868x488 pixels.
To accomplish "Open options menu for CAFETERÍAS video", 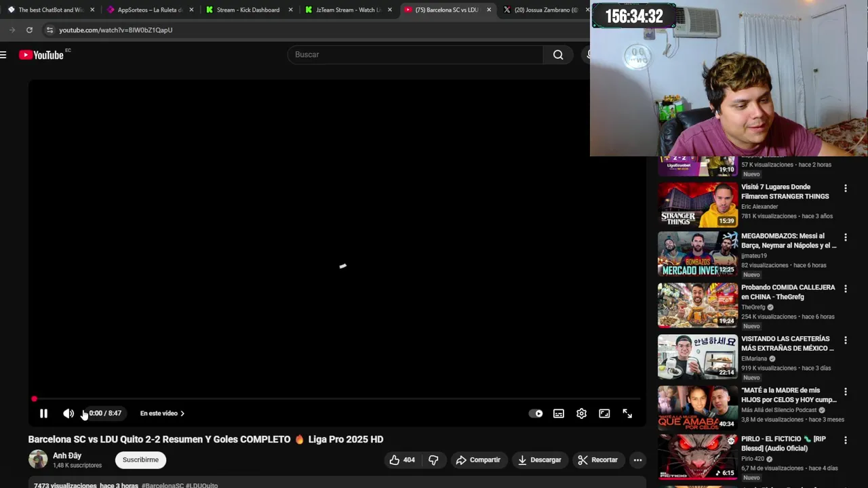I will click(x=845, y=340).
